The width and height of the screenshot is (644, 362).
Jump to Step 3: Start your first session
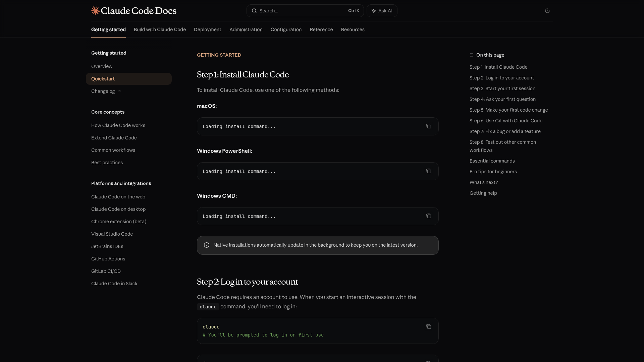[x=502, y=88]
